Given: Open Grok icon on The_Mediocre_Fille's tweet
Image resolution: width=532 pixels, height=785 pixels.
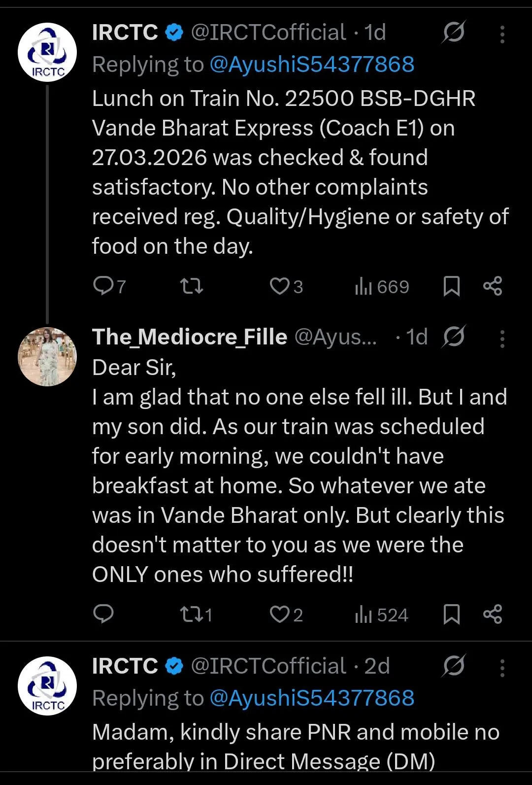Looking at the screenshot, I should pos(453,337).
